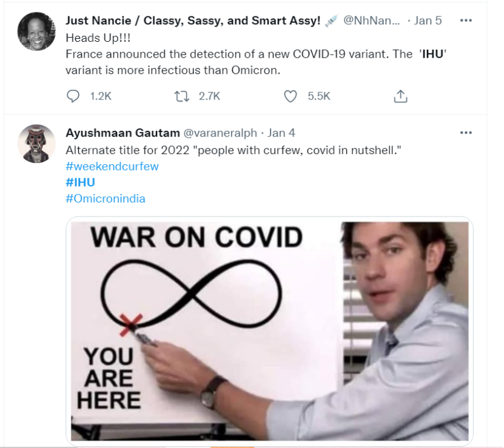Open more options on Nancie's tweet

pos(466,21)
